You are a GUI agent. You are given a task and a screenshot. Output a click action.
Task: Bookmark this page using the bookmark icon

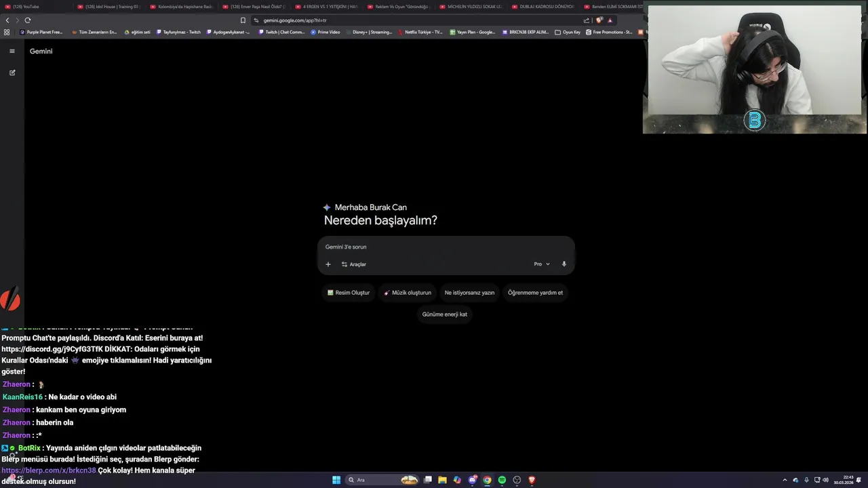pyautogui.click(x=243, y=20)
